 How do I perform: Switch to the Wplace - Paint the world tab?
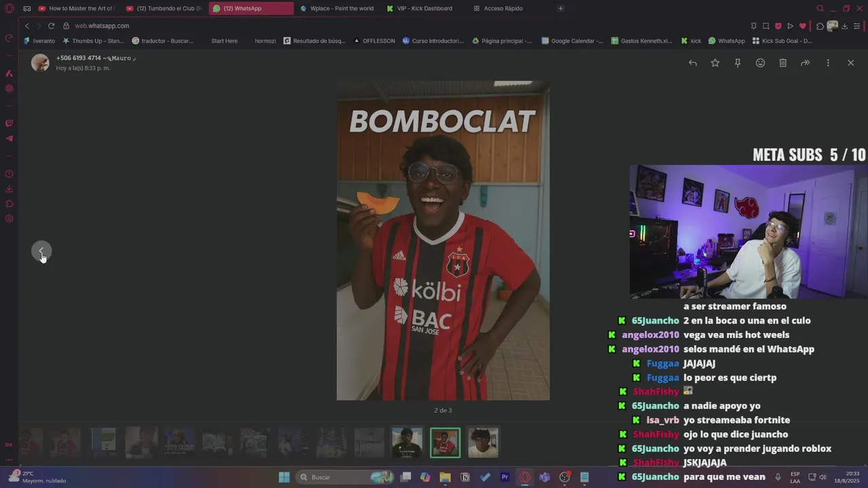coord(337,8)
